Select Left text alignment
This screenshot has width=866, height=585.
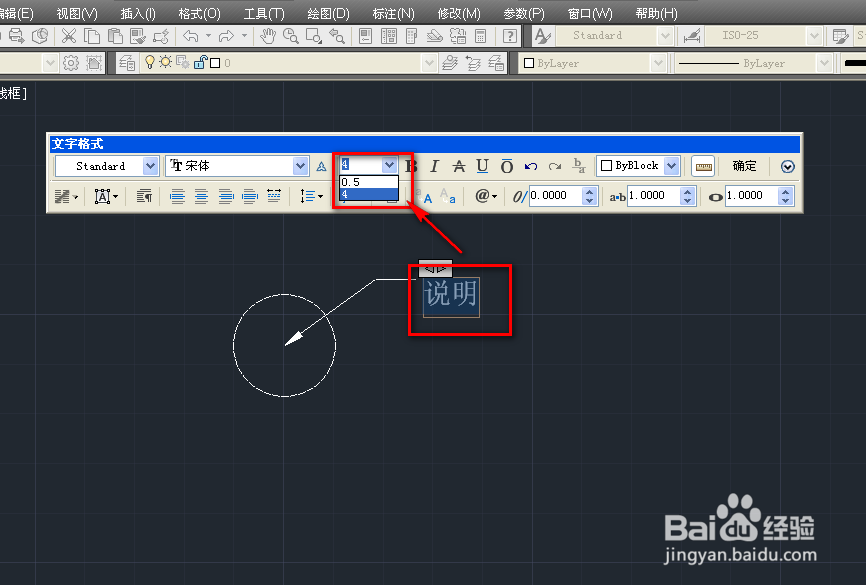pos(177,196)
